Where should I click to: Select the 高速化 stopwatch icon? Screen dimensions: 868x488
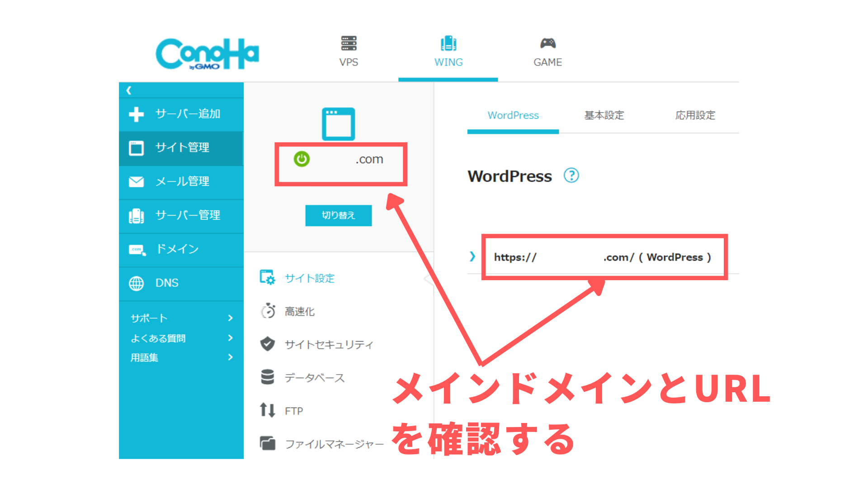click(x=268, y=311)
